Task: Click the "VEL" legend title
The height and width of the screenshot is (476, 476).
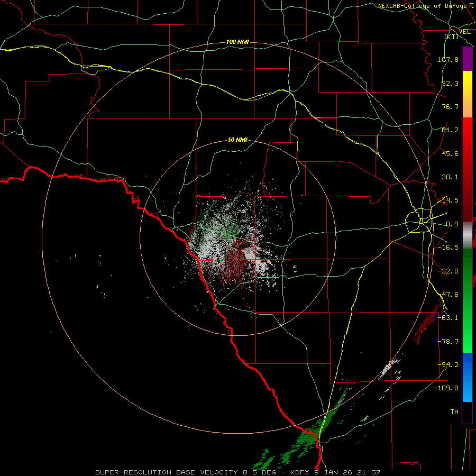Action: tap(464, 32)
